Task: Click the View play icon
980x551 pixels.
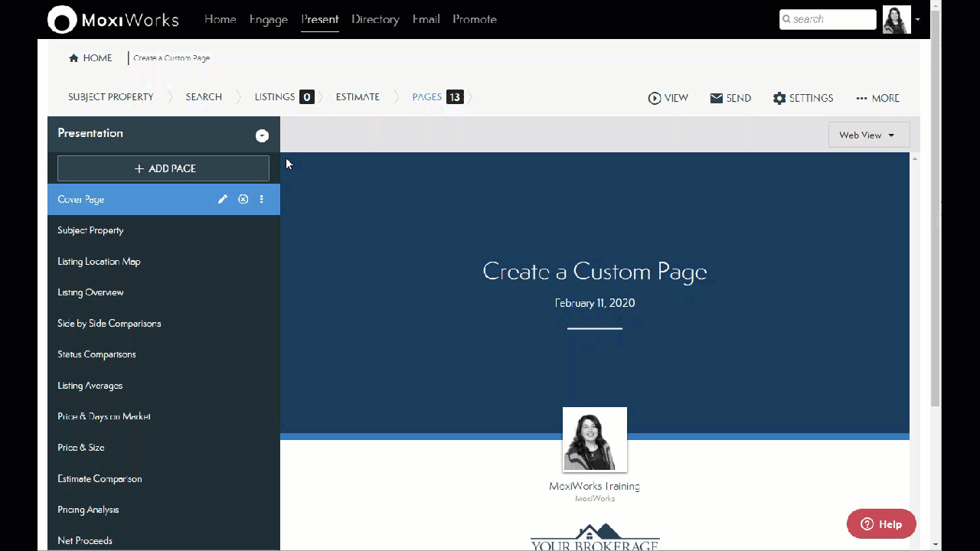Action: tap(655, 98)
